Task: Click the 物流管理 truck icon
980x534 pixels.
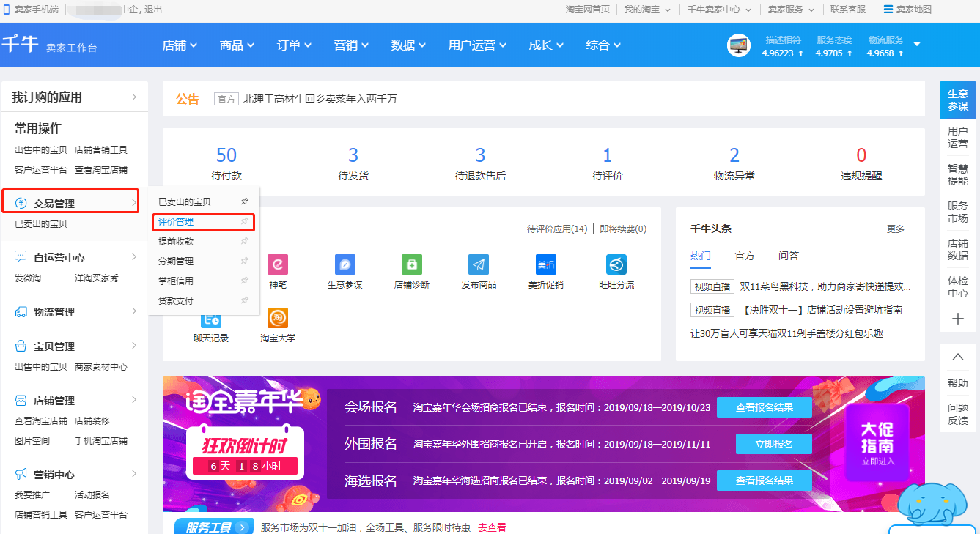Action: click(x=21, y=311)
